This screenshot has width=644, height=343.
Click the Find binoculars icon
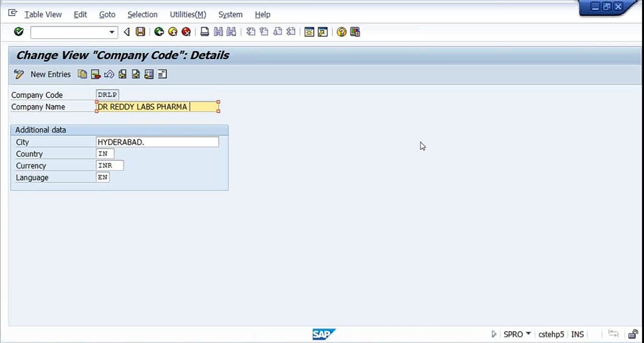218,32
